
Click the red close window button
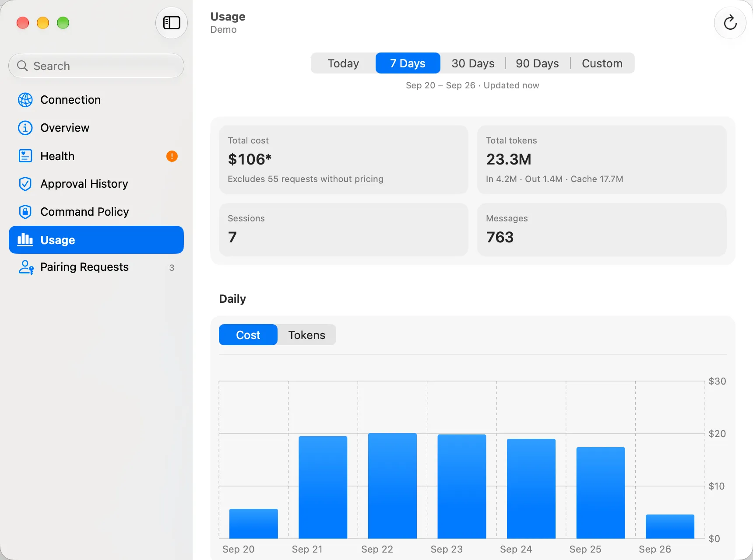23,23
